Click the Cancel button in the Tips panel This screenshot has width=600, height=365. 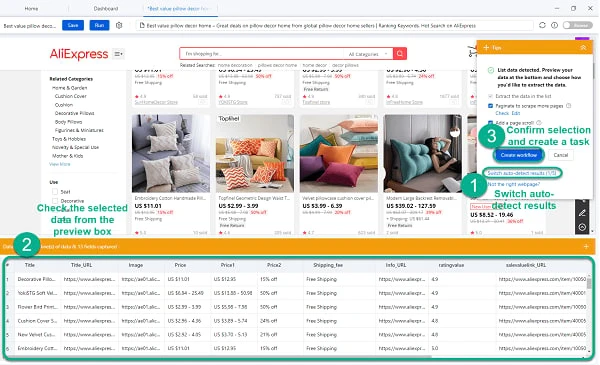click(x=560, y=155)
